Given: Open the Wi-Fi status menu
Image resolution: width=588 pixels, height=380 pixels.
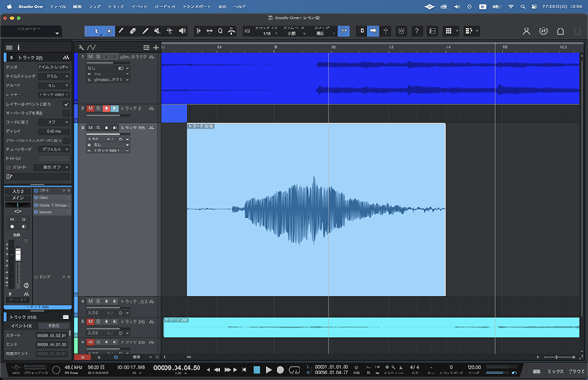Looking at the screenshot, I should pyautogui.click(x=511, y=6).
